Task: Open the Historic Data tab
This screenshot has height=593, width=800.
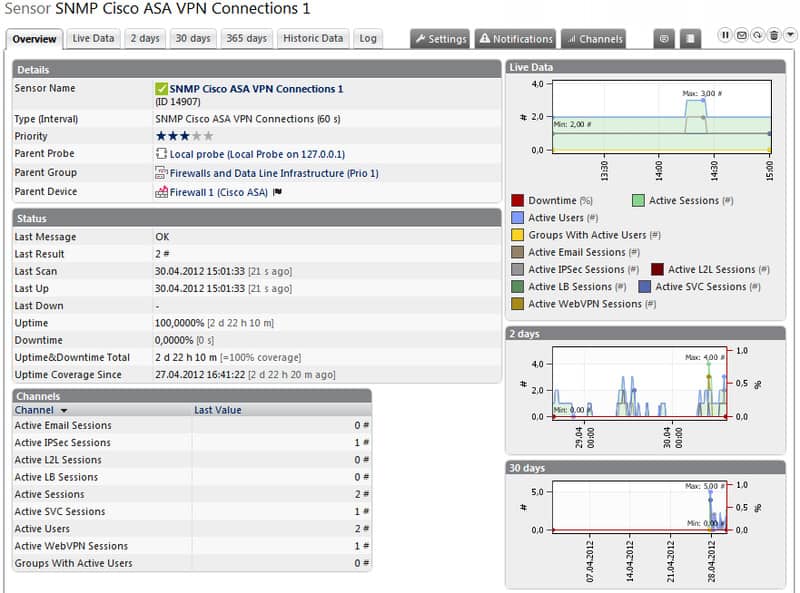Action: pos(313,38)
